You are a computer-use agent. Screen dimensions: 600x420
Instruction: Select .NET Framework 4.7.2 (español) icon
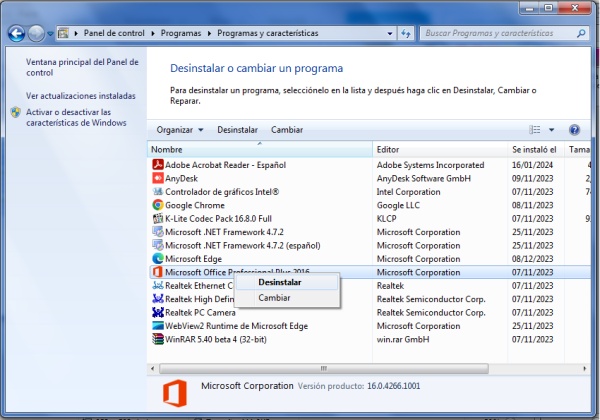point(158,245)
